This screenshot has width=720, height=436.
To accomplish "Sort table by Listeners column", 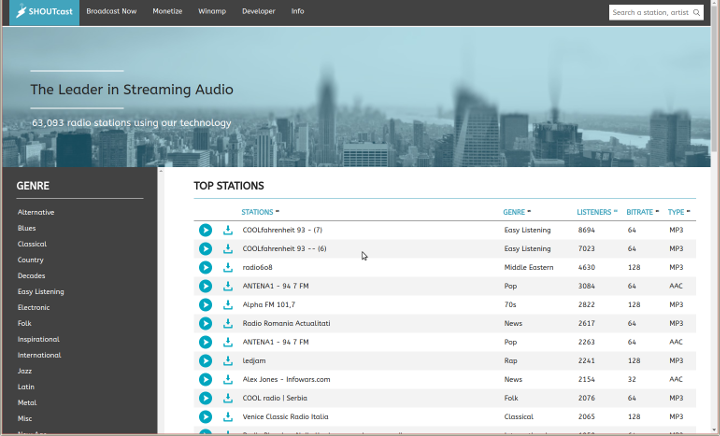I will tap(597, 212).
